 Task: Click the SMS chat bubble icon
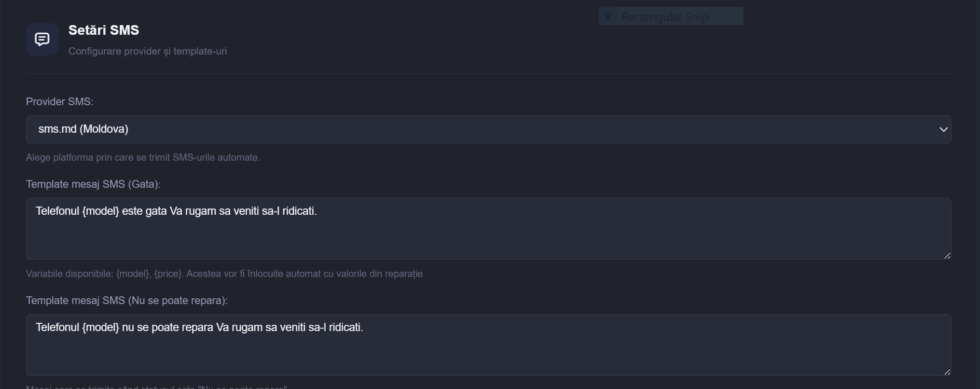click(x=42, y=39)
